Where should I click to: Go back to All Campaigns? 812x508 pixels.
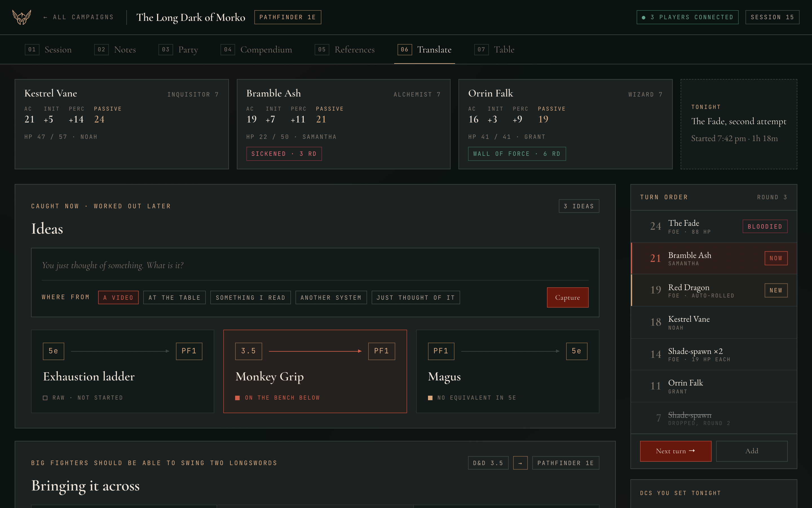[x=78, y=17]
